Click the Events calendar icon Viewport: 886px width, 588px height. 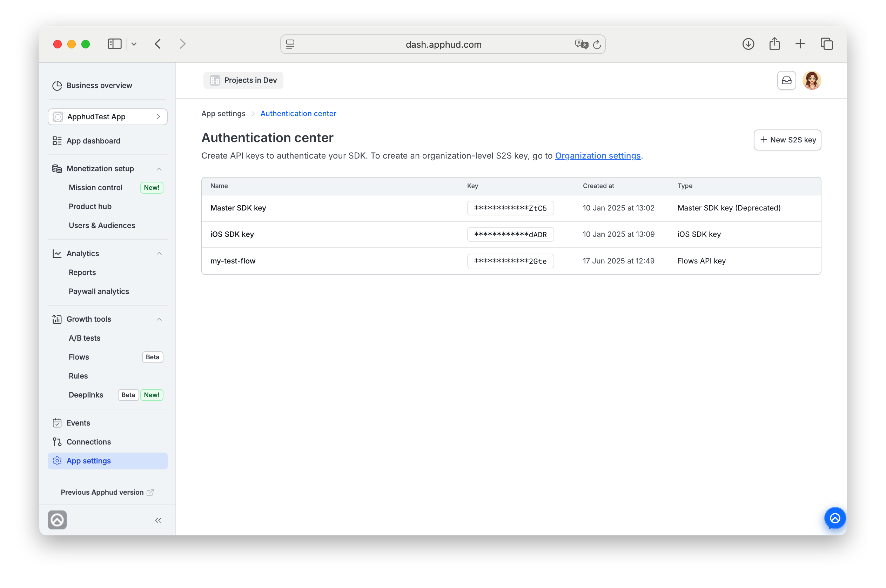(57, 423)
